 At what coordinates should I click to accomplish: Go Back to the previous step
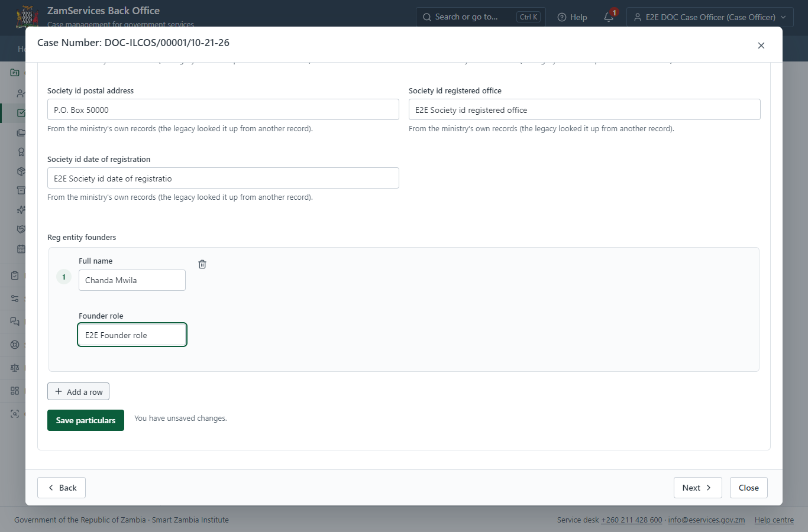point(62,488)
